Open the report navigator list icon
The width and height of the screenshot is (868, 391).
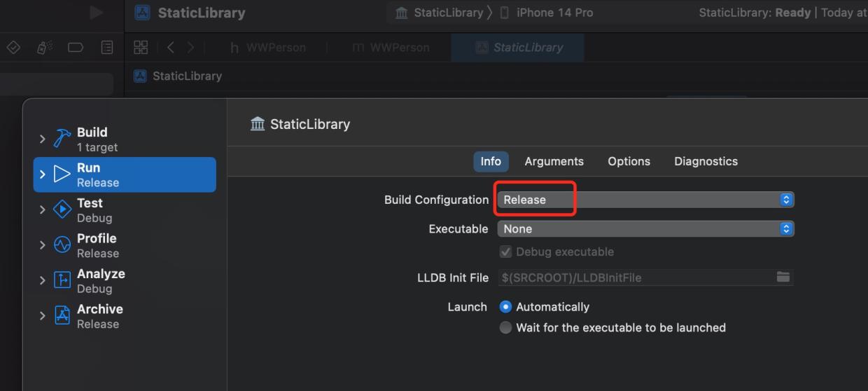(x=107, y=48)
